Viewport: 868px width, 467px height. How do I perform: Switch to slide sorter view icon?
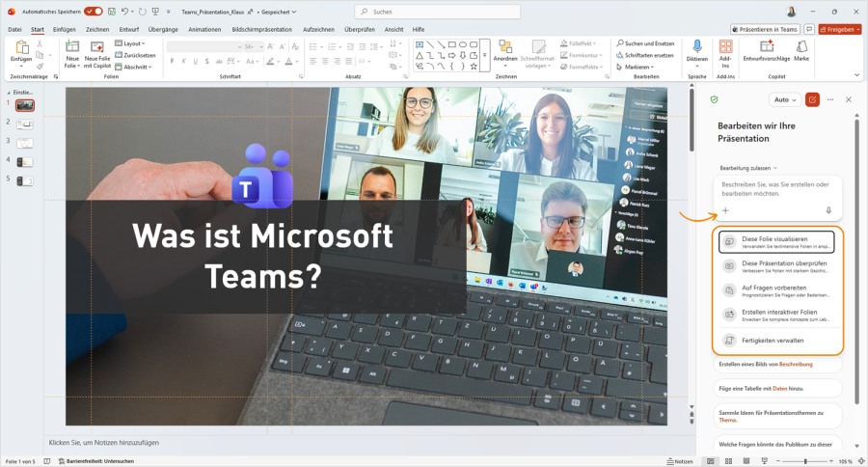tap(728, 461)
